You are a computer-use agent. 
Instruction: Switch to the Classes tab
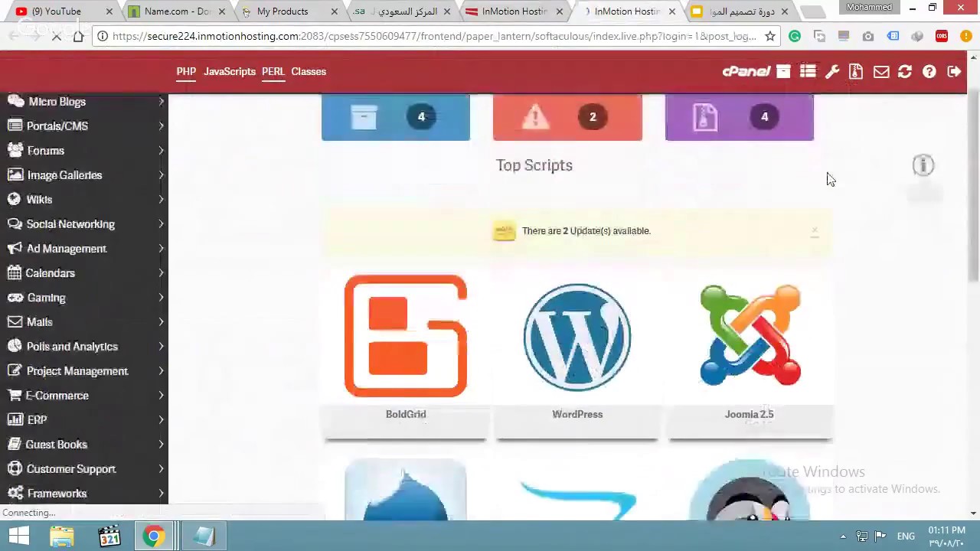coord(309,71)
